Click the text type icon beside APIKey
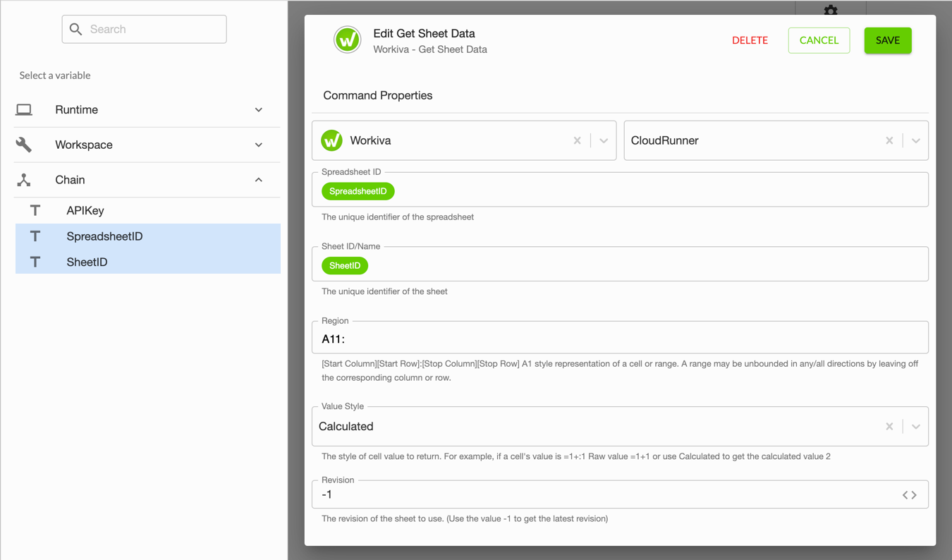Image resolution: width=952 pixels, height=560 pixels. [x=35, y=210]
